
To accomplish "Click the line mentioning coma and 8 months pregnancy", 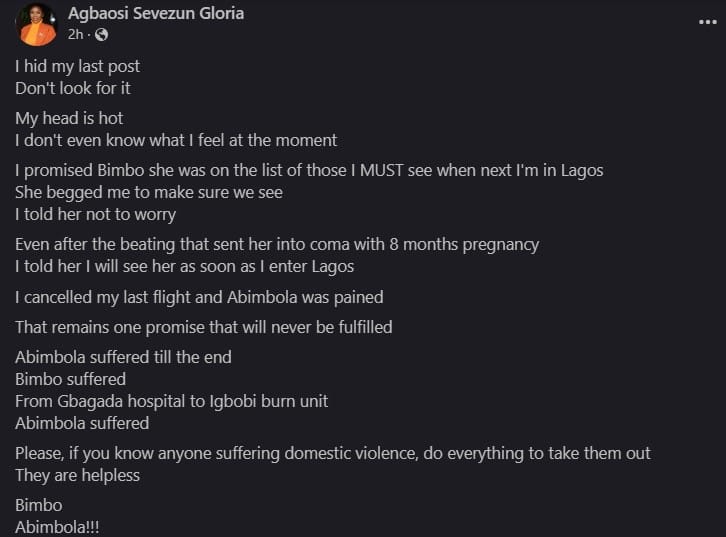I will click(277, 244).
